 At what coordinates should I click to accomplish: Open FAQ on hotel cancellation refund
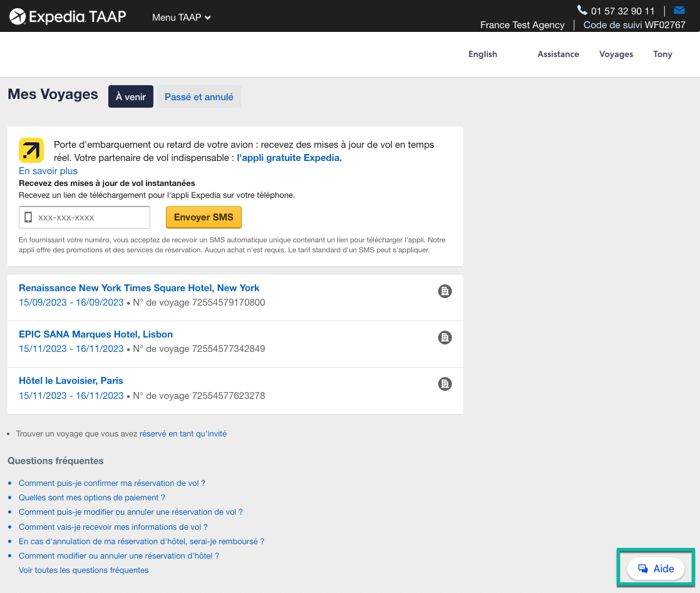click(x=142, y=541)
